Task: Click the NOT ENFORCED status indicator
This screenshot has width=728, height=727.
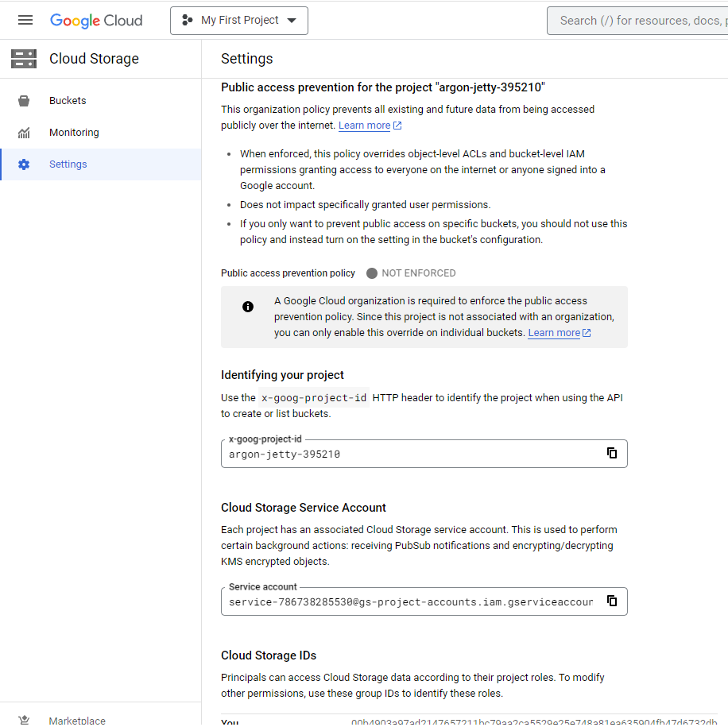Action: coord(411,273)
